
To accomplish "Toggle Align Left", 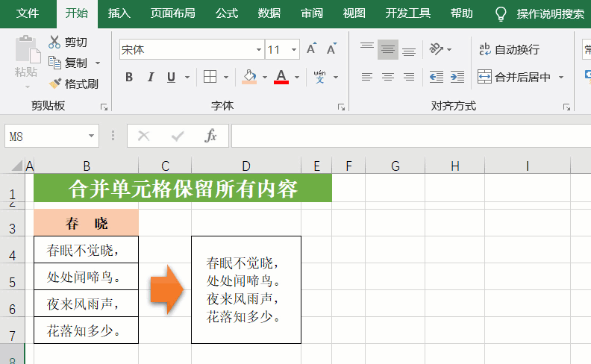I will 366,78.
